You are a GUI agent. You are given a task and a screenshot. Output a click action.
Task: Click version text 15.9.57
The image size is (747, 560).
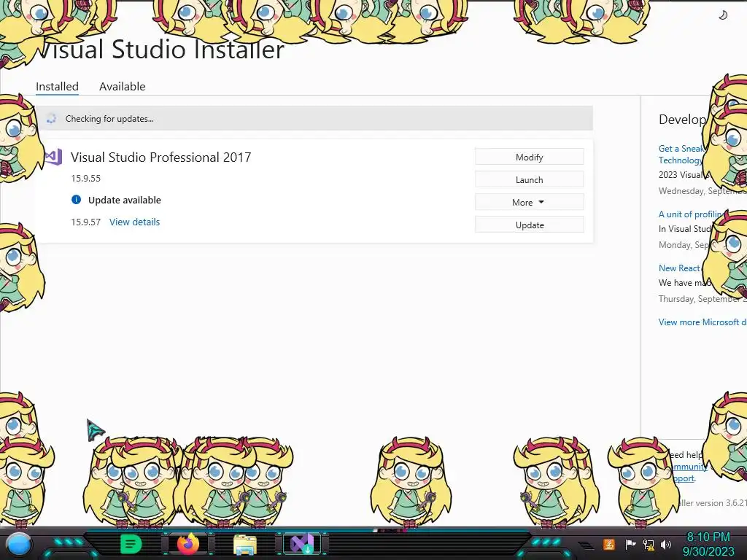click(86, 222)
